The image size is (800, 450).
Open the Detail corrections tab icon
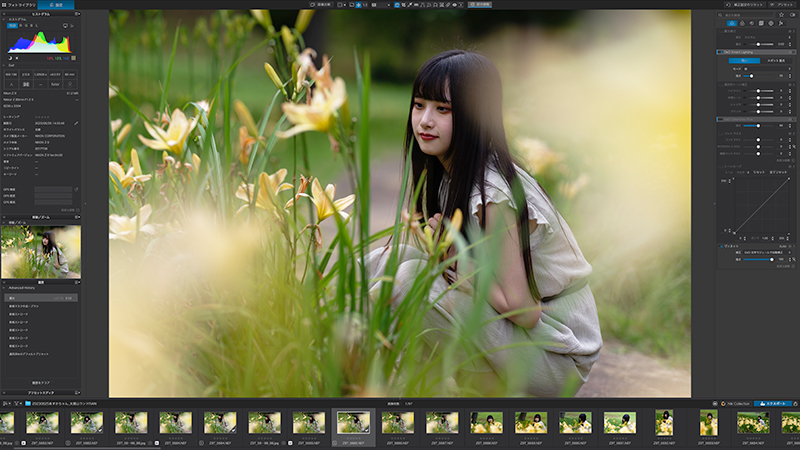click(752, 23)
